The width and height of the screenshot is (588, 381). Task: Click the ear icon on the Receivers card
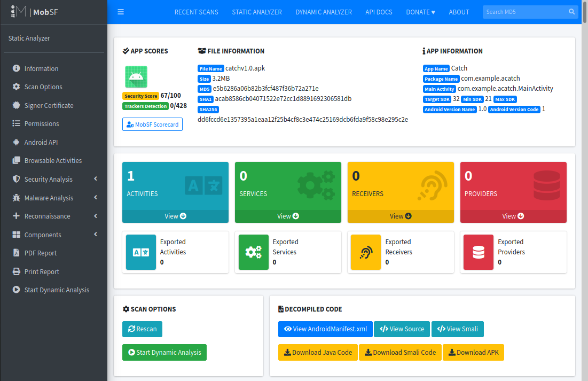click(433, 185)
